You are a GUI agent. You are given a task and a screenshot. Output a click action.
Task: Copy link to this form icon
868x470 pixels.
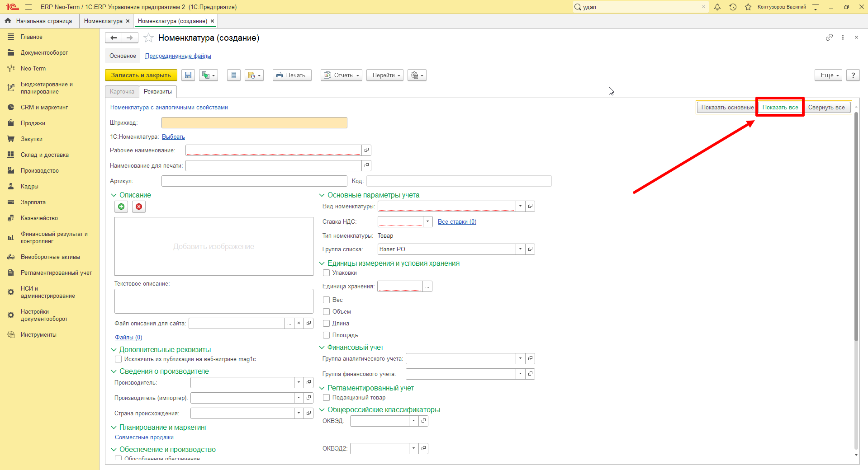click(x=829, y=38)
